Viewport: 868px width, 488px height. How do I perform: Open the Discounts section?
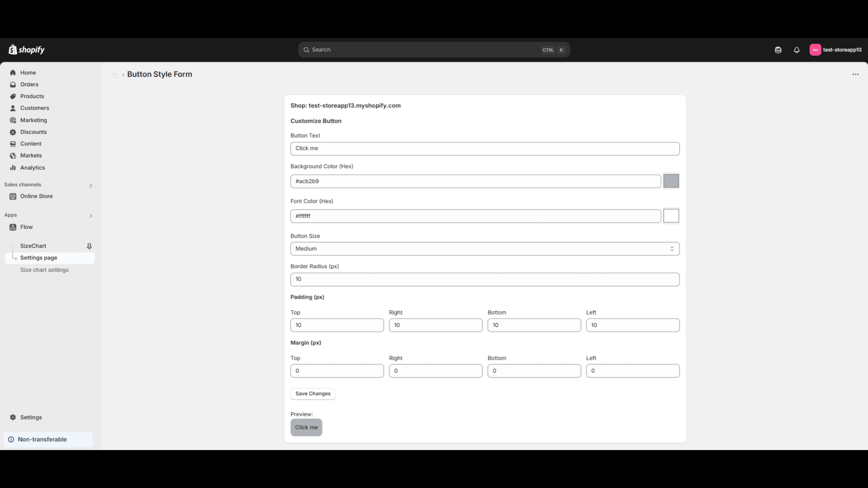(33, 132)
